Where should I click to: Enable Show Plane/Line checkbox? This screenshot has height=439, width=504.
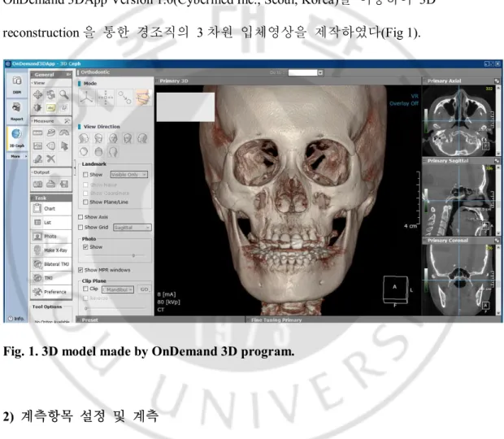click(x=85, y=202)
